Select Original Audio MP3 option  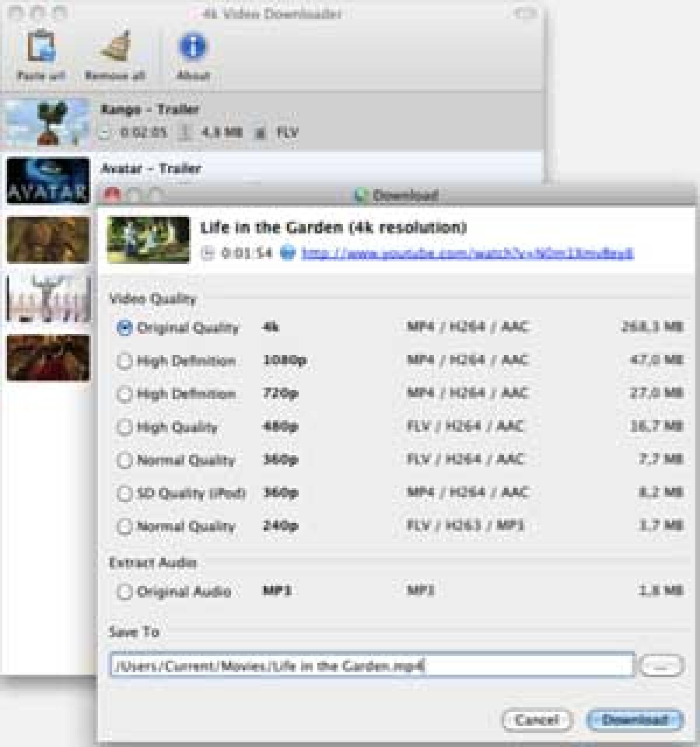pyautogui.click(x=124, y=592)
